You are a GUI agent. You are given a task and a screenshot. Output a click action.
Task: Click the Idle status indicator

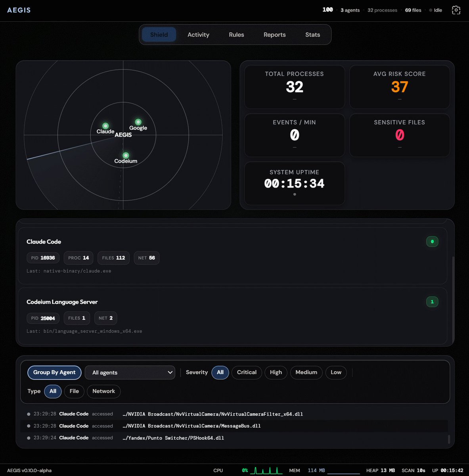[x=436, y=10]
